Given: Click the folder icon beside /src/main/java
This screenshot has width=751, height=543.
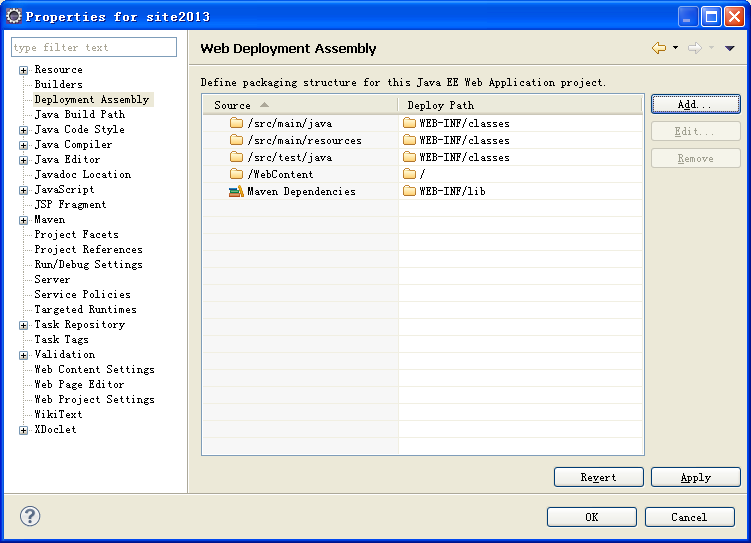Looking at the screenshot, I should (236, 123).
